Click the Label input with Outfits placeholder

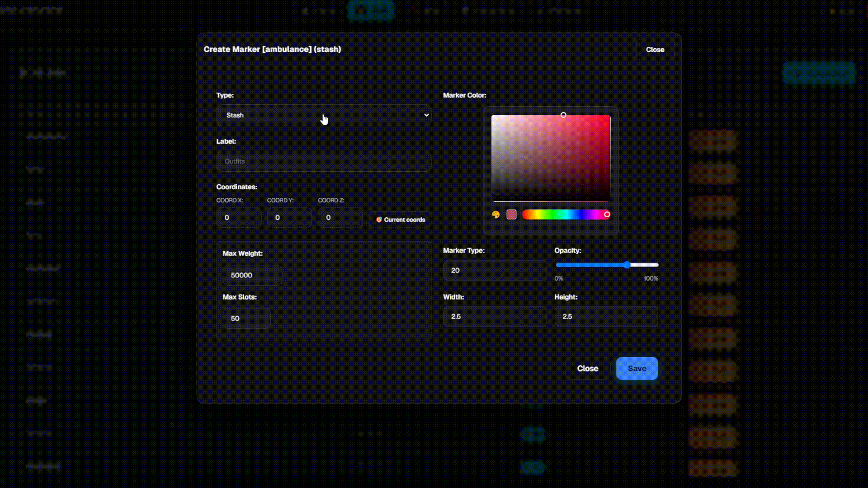323,161
